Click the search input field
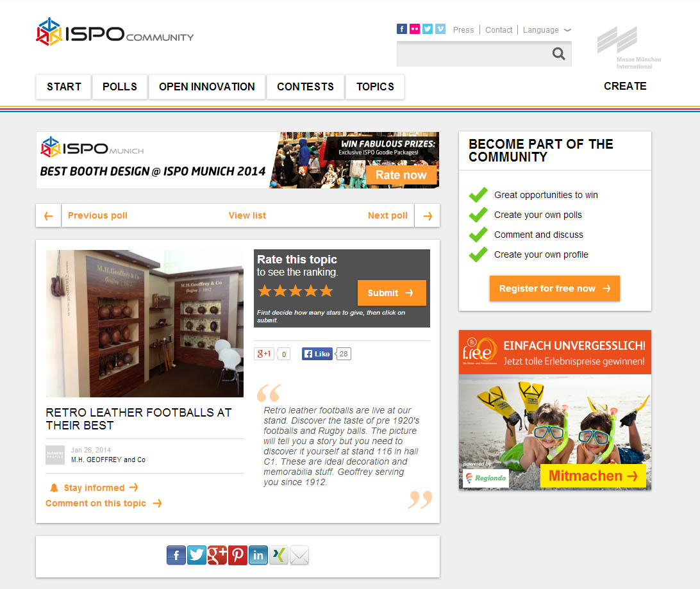Screen dimensions: 700x589 point(472,54)
